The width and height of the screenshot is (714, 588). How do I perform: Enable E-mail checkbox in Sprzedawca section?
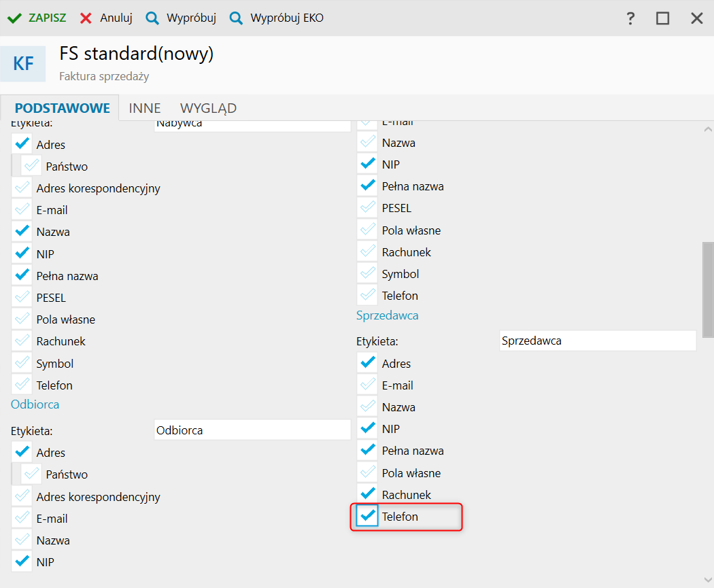(x=367, y=385)
